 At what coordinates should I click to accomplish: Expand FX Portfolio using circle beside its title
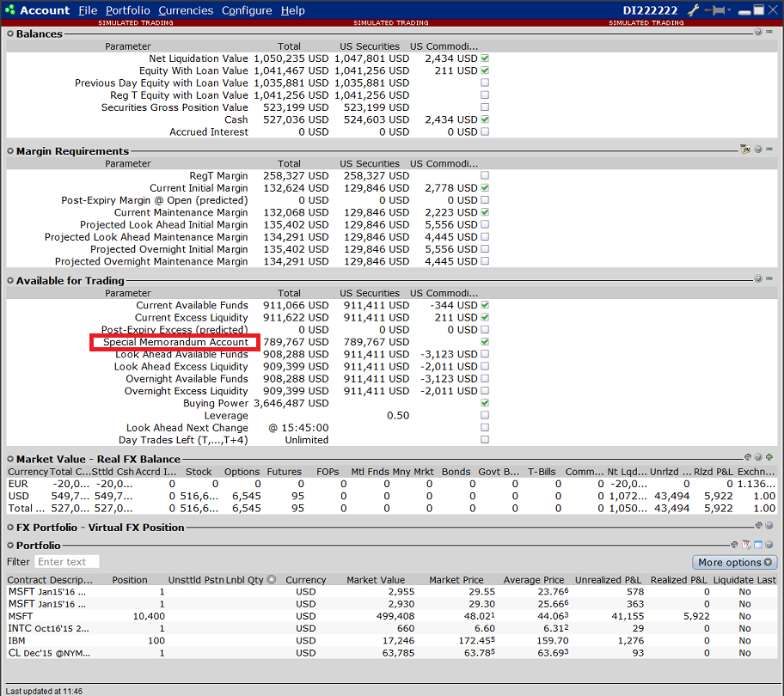tap(10, 528)
